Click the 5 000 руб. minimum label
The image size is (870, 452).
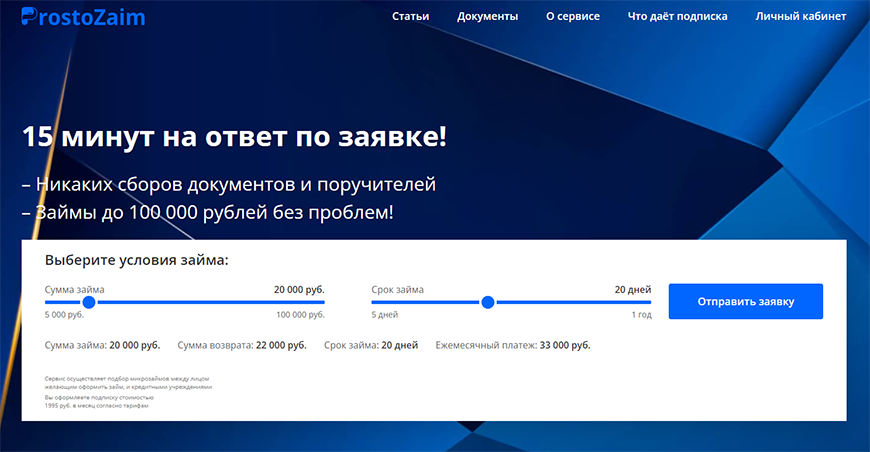pyautogui.click(x=65, y=315)
